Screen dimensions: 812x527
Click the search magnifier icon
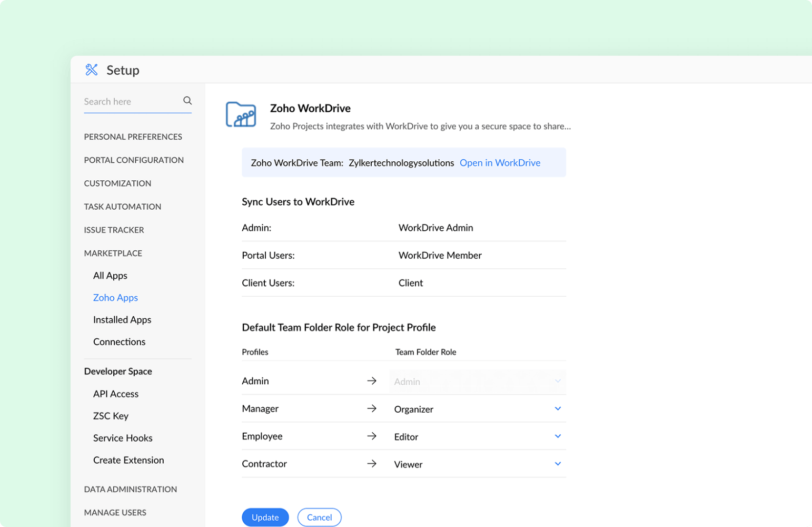tap(187, 101)
